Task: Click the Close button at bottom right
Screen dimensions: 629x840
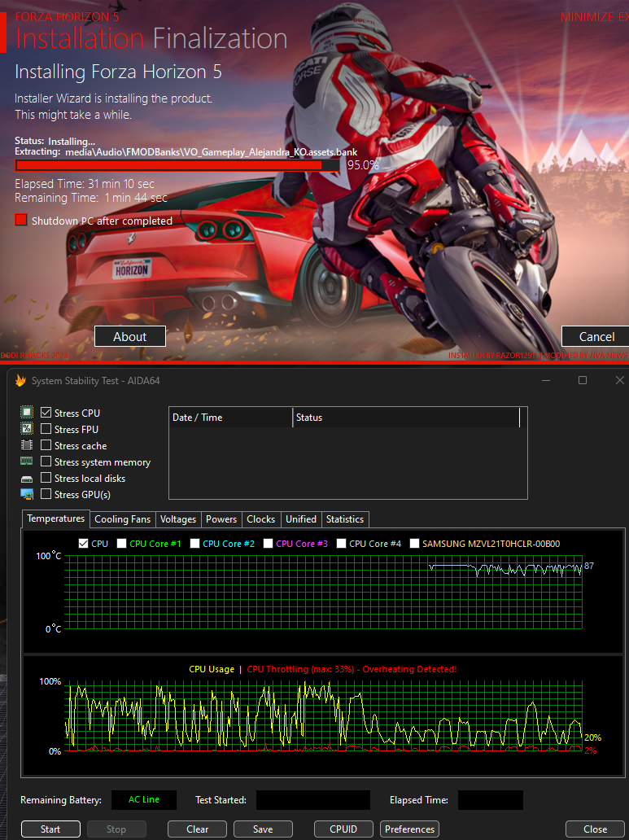Action: [596, 829]
